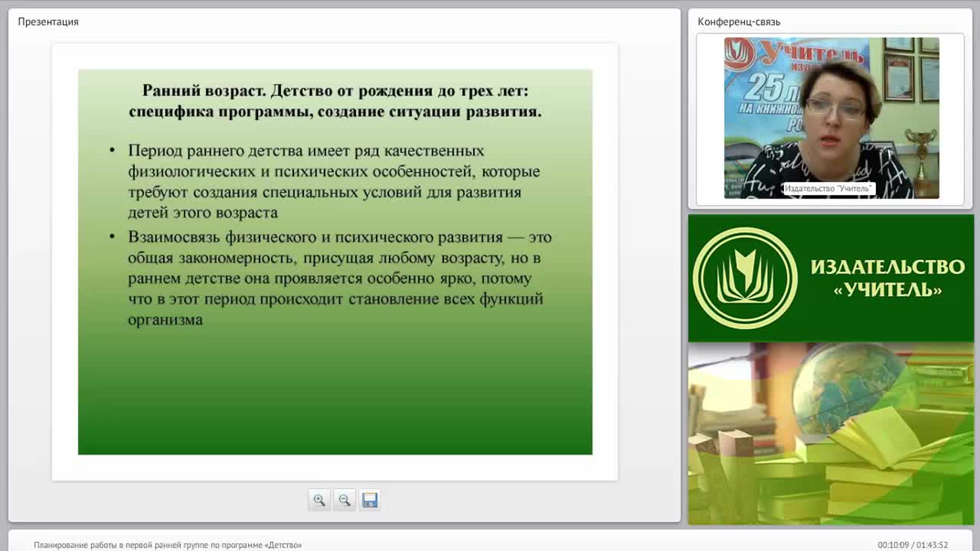Click the round publisher logo emblem

[745, 278]
